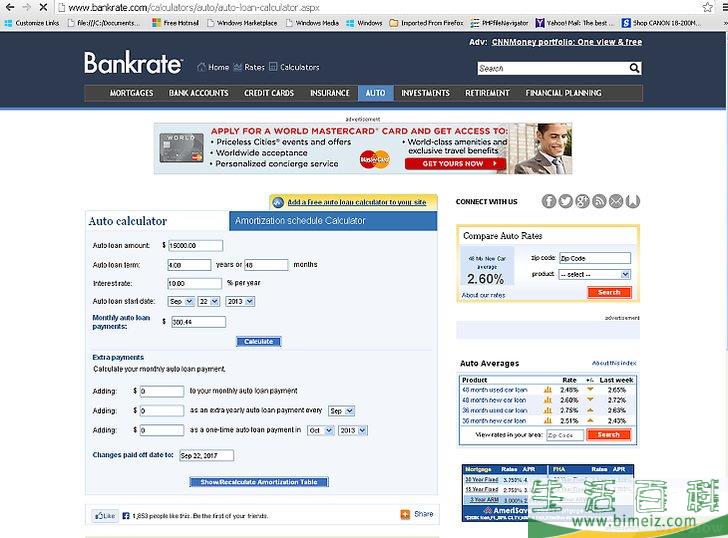Click the loan term months field

[266, 265]
